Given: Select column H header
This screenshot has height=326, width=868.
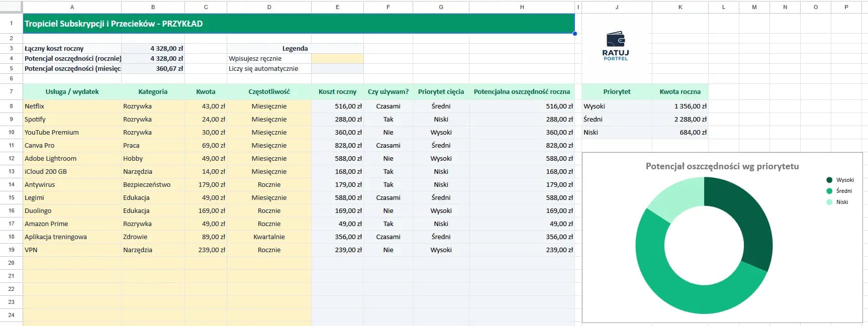Looking at the screenshot, I should tap(522, 7).
